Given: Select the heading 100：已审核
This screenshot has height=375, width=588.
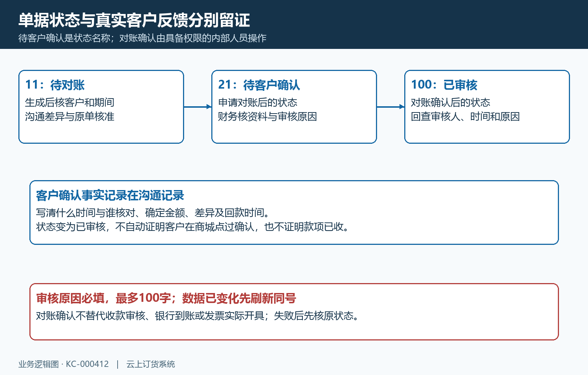Looking at the screenshot, I should (x=444, y=85).
